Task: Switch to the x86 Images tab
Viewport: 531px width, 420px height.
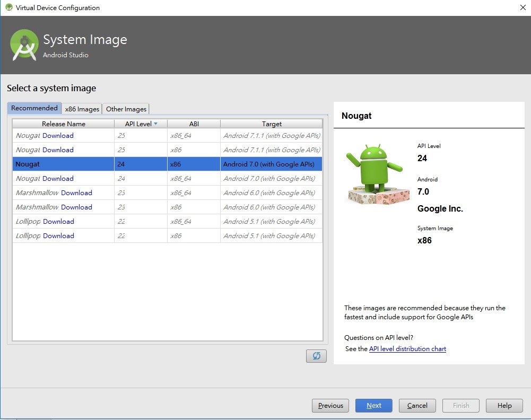Action: [82, 109]
